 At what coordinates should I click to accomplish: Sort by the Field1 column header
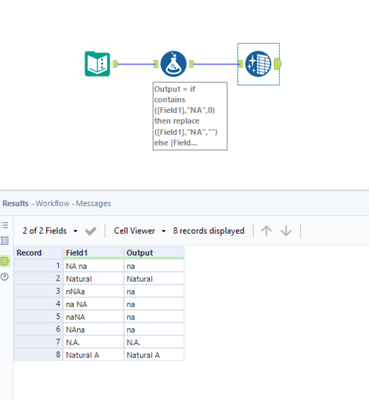(93, 253)
